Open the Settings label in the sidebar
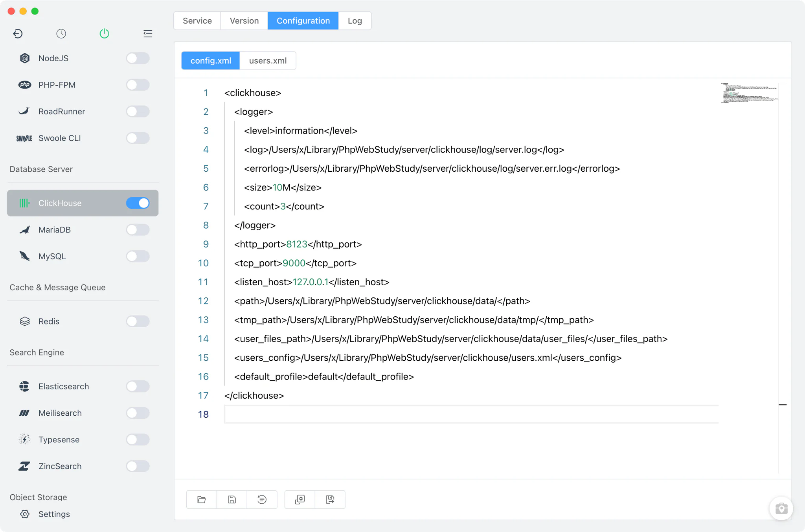 point(54,514)
